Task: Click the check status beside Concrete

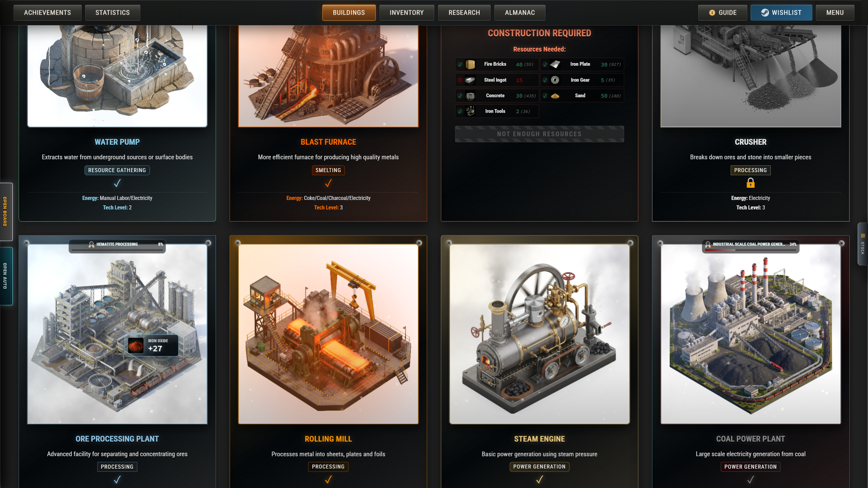Action: [x=460, y=96]
